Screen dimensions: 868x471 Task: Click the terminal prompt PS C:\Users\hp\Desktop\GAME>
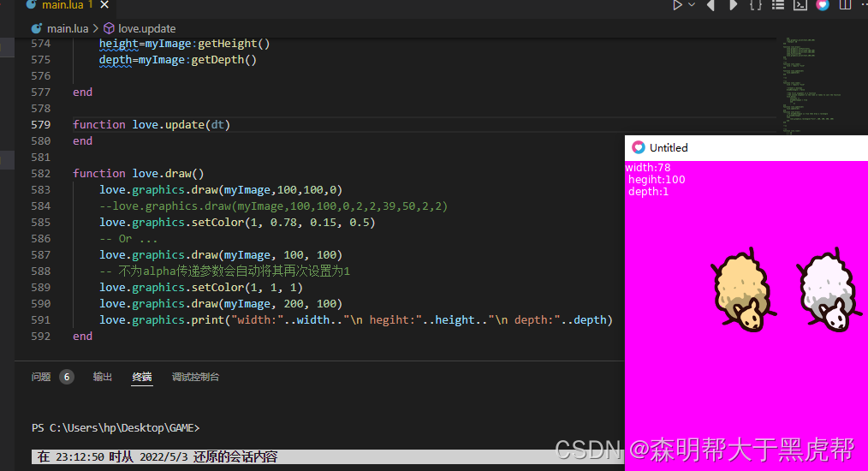point(116,428)
